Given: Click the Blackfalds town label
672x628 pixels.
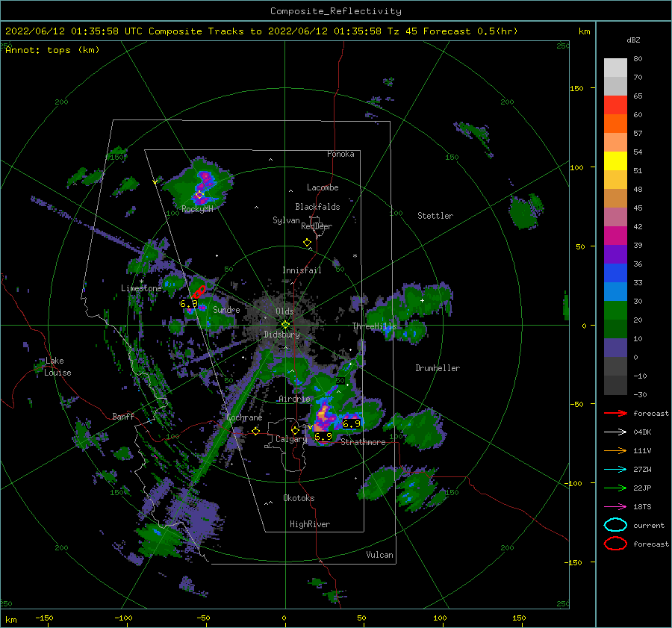Looking at the screenshot, I should point(317,207).
